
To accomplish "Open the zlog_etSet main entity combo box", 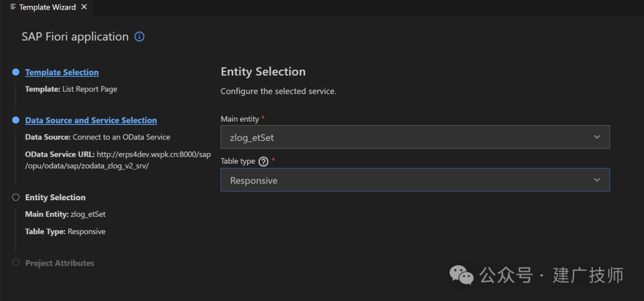I will (415, 137).
